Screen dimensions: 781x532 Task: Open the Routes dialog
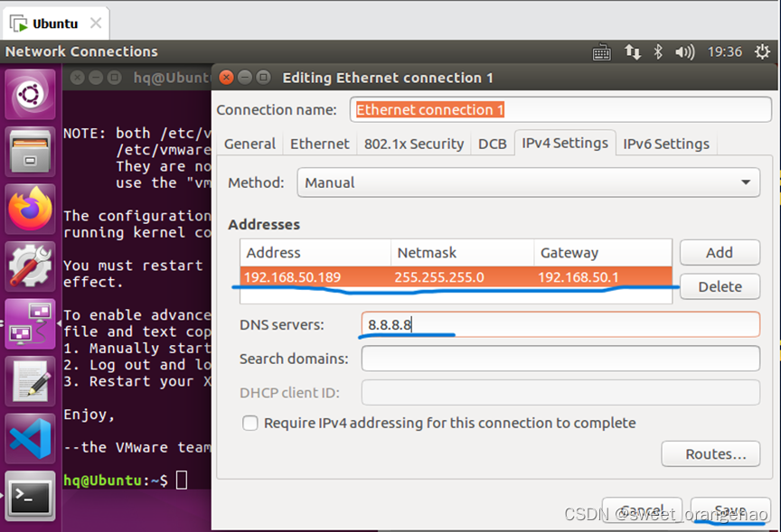[x=710, y=454]
